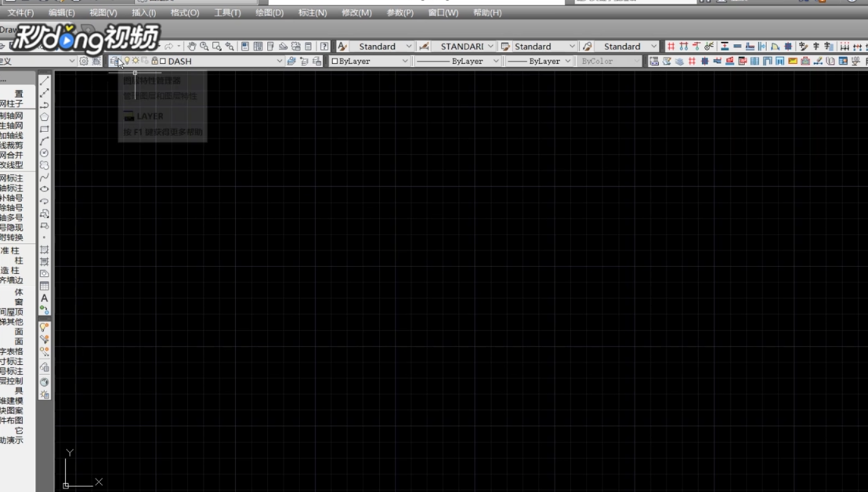868x492 pixels.
Task: Open the 标注(N) menu
Action: (313, 13)
